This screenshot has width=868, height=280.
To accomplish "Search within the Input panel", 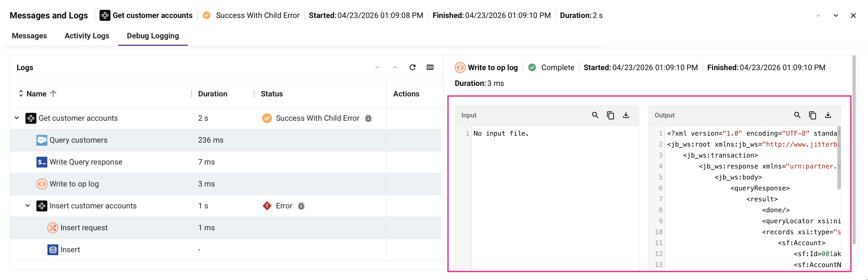I will point(595,115).
